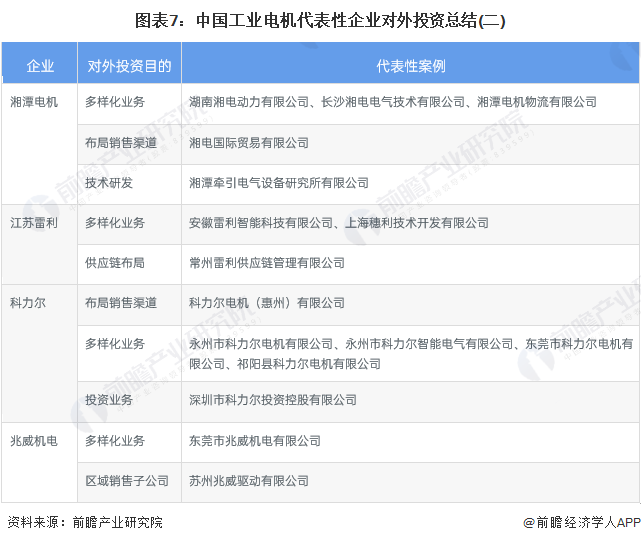Select the 技术研发 purpose cell
The width and height of the screenshot is (641, 543).
(x=109, y=183)
